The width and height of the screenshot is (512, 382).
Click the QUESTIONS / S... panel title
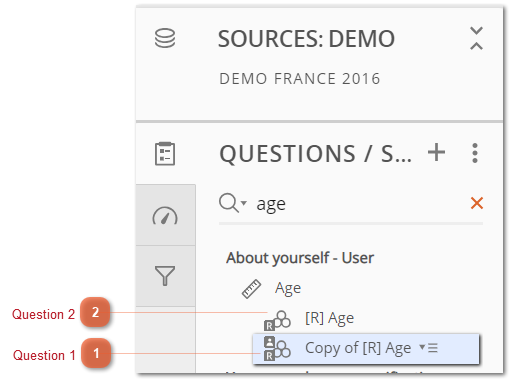click(316, 154)
